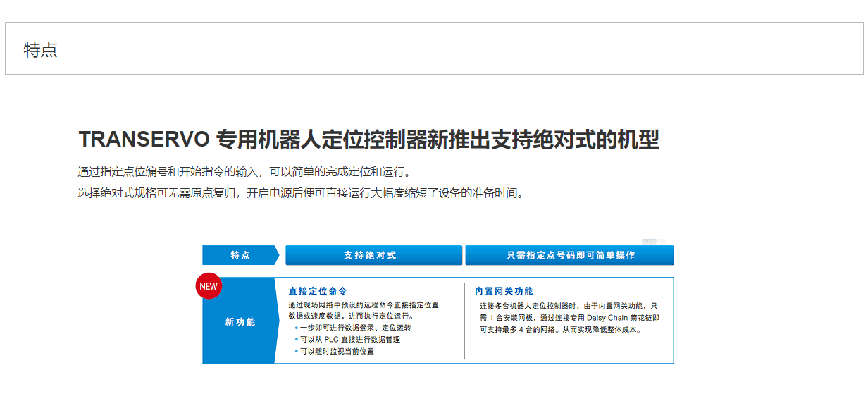The height and width of the screenshot is (413, 868).
Task: Click bullet 一步即可进行数据登录、定位运转
Action: [354, 328]
